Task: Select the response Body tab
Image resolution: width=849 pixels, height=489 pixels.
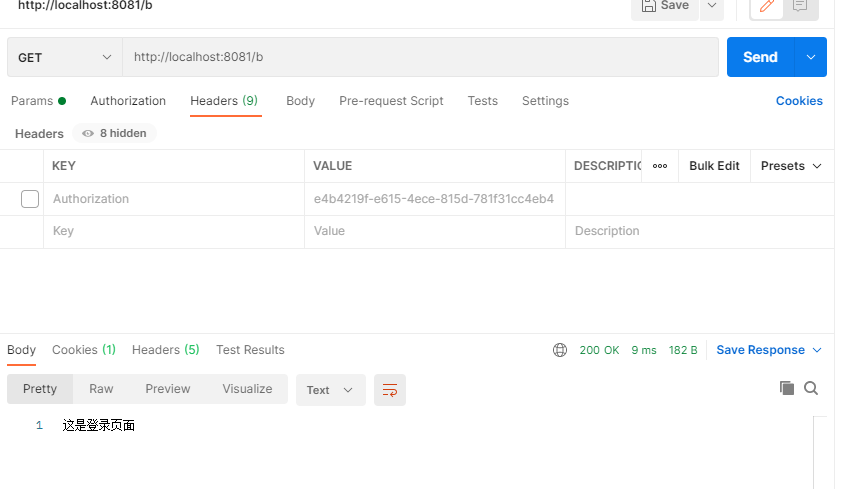Action: 22,350
